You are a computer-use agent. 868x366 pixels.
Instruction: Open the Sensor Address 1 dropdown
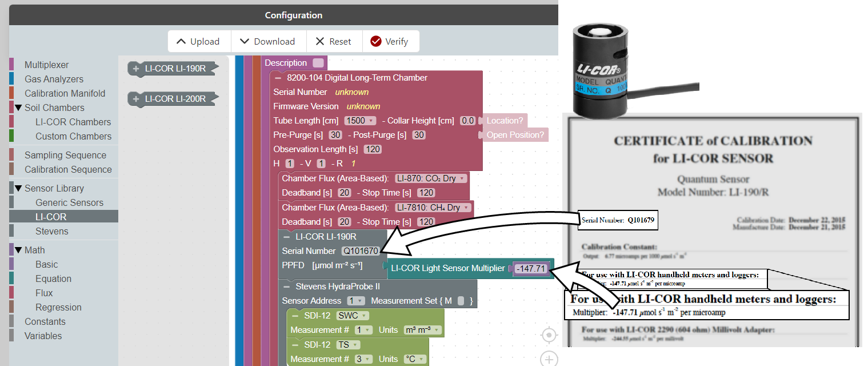[x=355, y=301]
